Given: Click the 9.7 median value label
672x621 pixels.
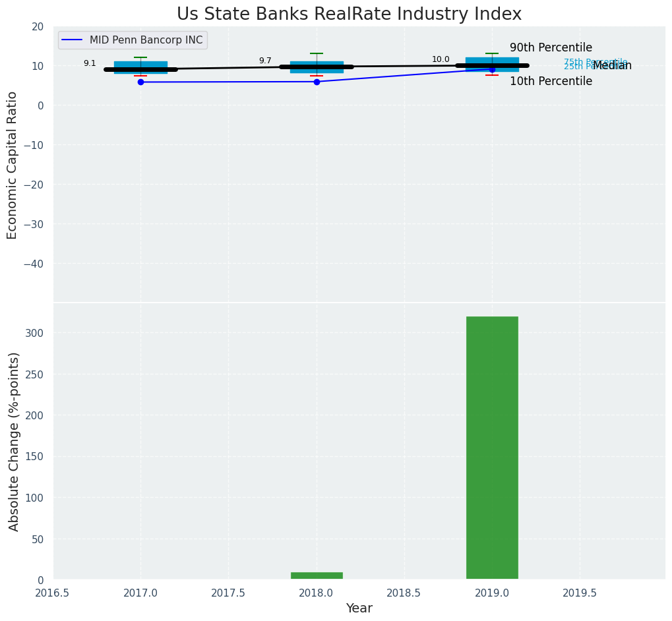Looking at the screenshot, I should tap(265, 61).
